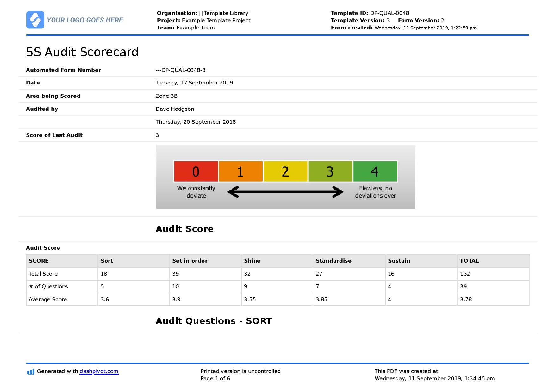555x392 pixels.
Task: Click the YOUR LOGO GOES HERE text
Action: [x=85, y=20]
